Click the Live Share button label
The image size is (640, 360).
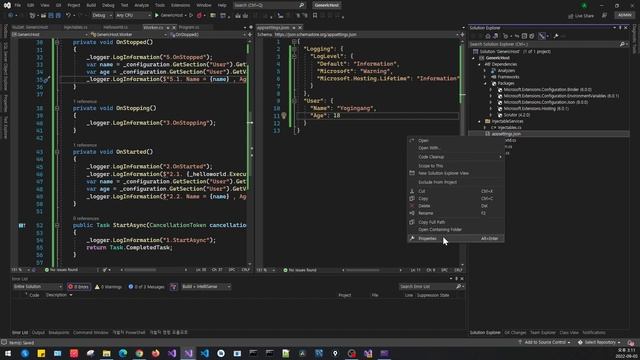(584, 16)
